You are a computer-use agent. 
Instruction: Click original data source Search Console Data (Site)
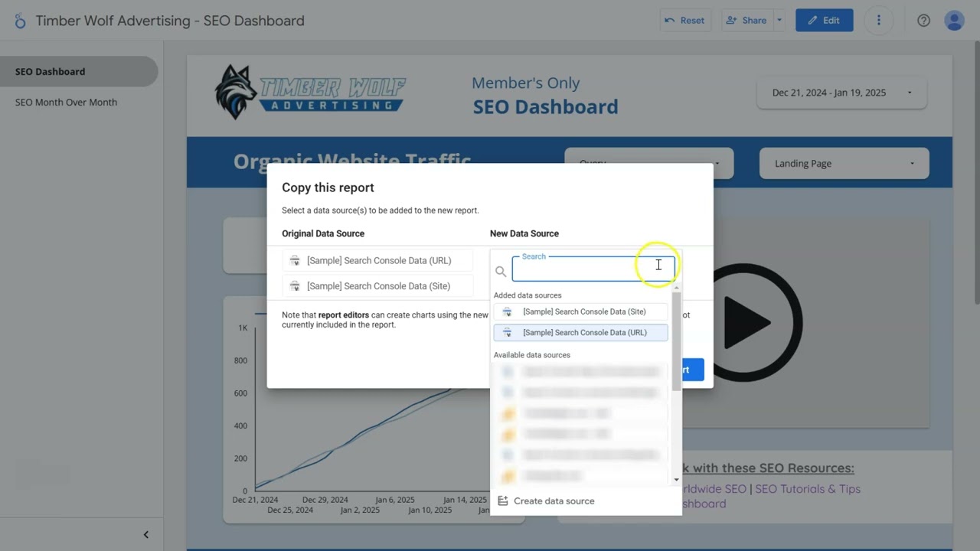point(377,286)
